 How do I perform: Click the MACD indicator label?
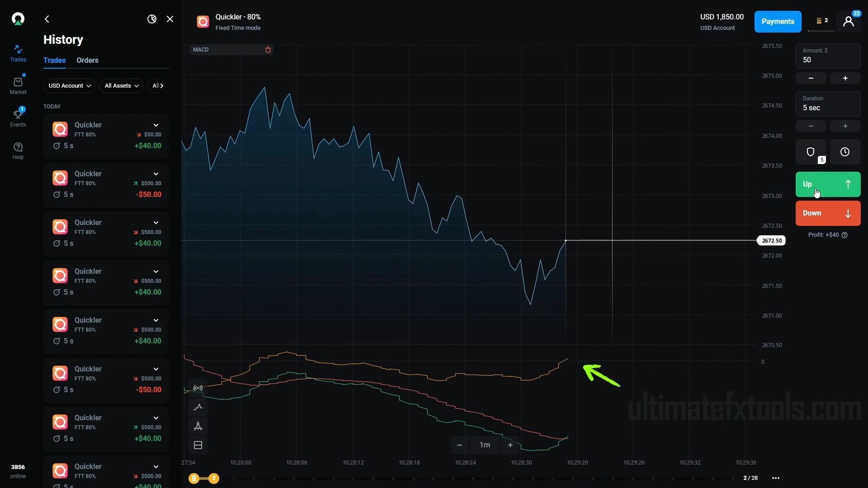201,50
